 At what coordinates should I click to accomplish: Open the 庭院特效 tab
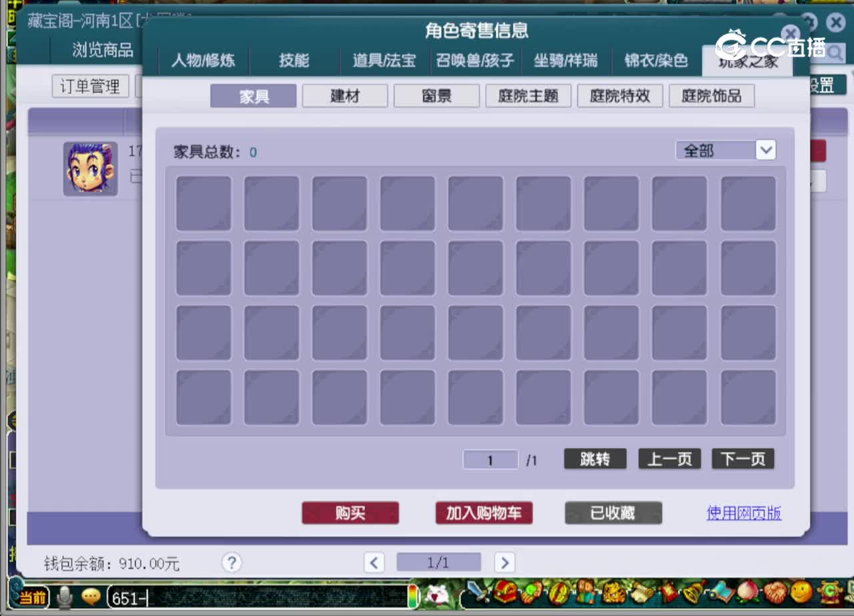click(x=620, y=95)
